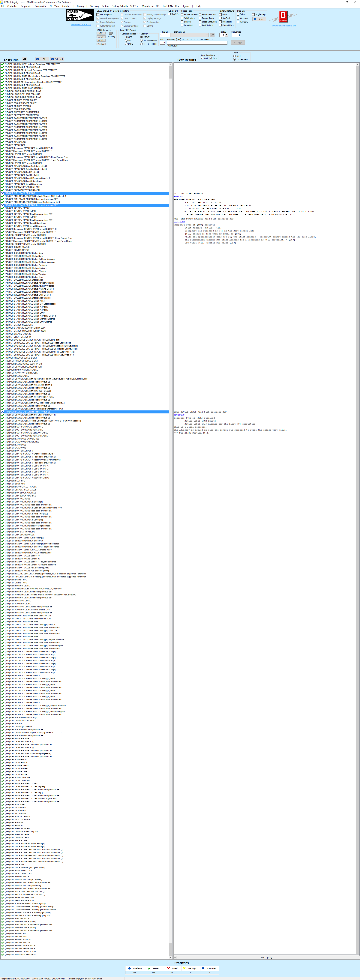Screen dimensions: 360x980
Task: Select the Arial font radio button
Action: 234,56
